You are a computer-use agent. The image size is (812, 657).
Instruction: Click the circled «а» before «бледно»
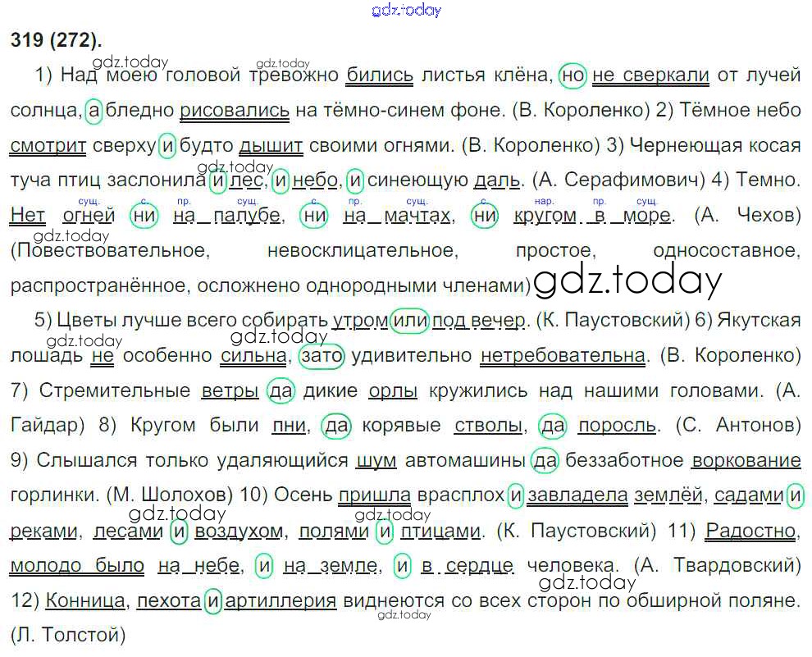click(x=94, y=111)
